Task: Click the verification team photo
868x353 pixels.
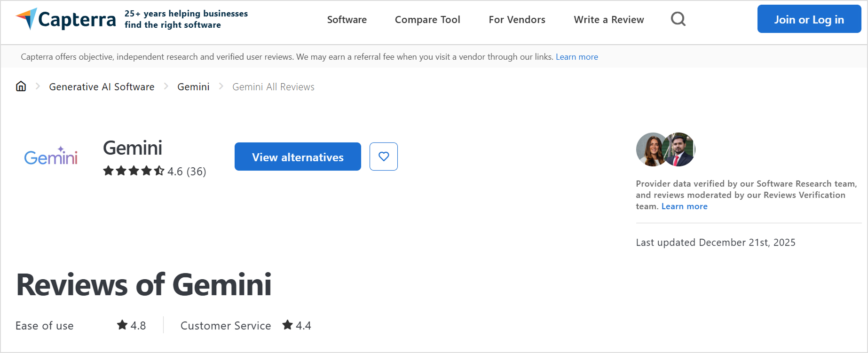Action: tap(665, 149)
